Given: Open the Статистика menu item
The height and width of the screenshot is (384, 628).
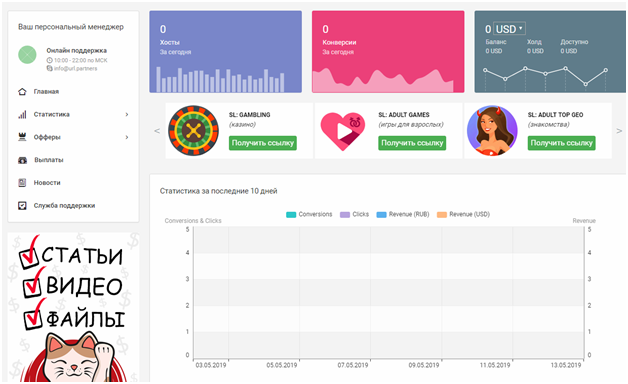Looking at the screenshot, I should point(52,115).
